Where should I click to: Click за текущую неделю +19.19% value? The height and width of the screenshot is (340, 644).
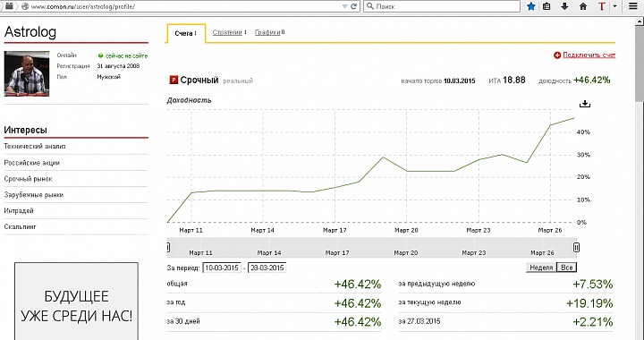click(589, 303)
